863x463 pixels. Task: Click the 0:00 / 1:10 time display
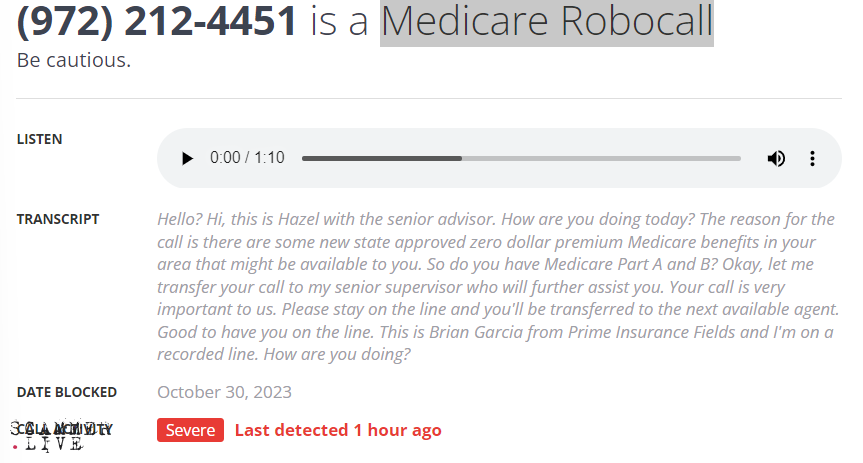click(x=247, y=158)
